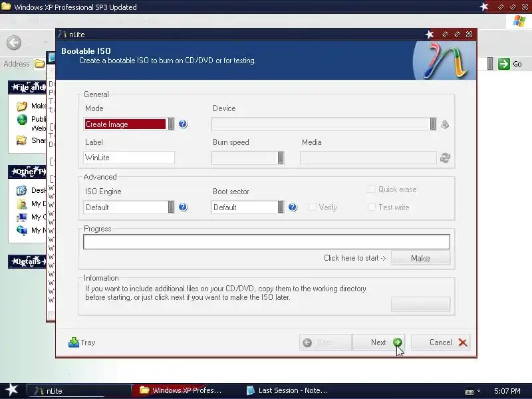
Task: Click the eject device icon
Action: pos(445,124)
